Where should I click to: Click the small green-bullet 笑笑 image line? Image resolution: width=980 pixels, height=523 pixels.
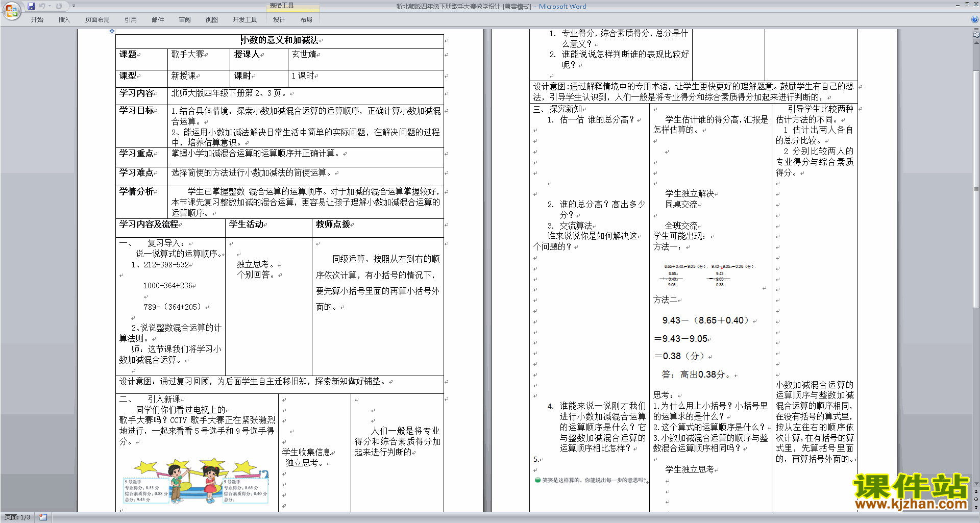(590, 480)
